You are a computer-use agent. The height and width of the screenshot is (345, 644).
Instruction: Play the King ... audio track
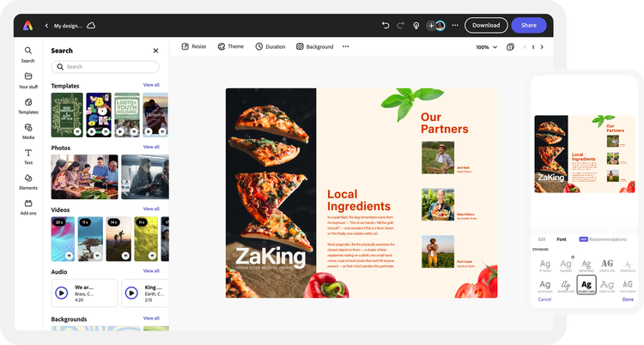(x=131, y=293)
